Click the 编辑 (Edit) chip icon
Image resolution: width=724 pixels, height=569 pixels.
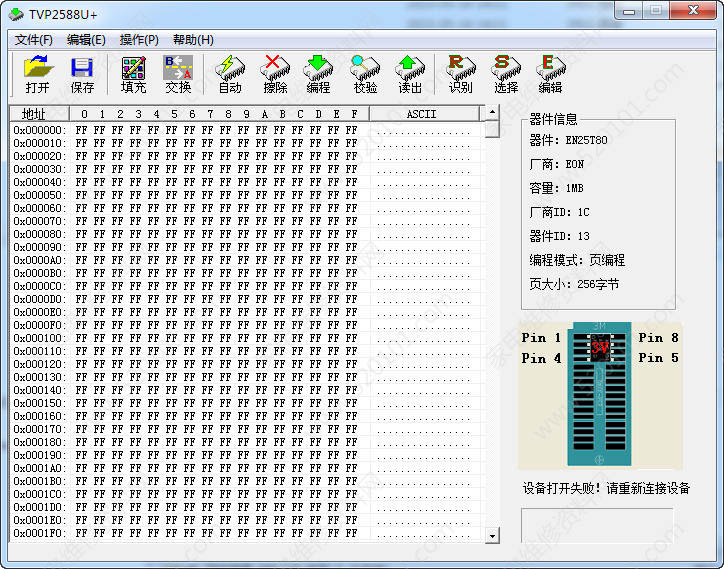pos(550,75)
